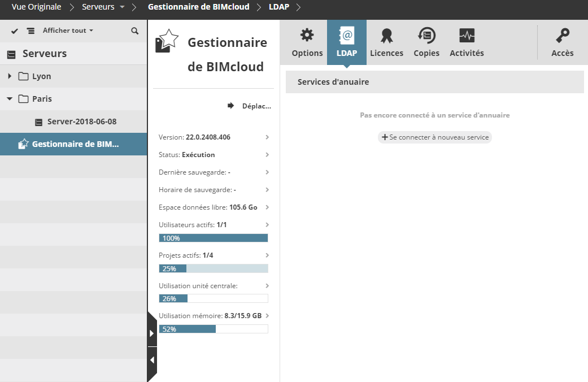
Task: Click Vue Originale in breadcrumb
Action: click(36, 7)
